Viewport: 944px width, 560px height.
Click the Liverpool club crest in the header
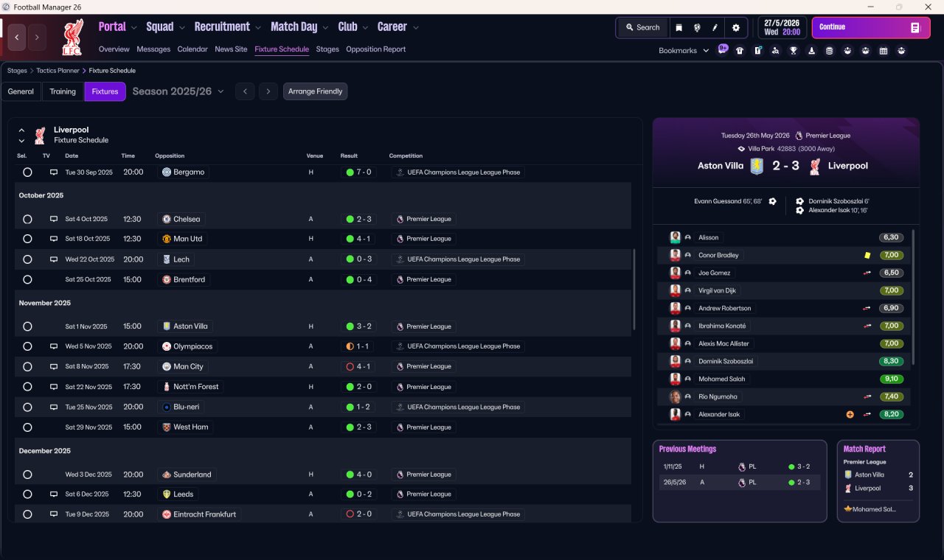click(x=72, y=38)
